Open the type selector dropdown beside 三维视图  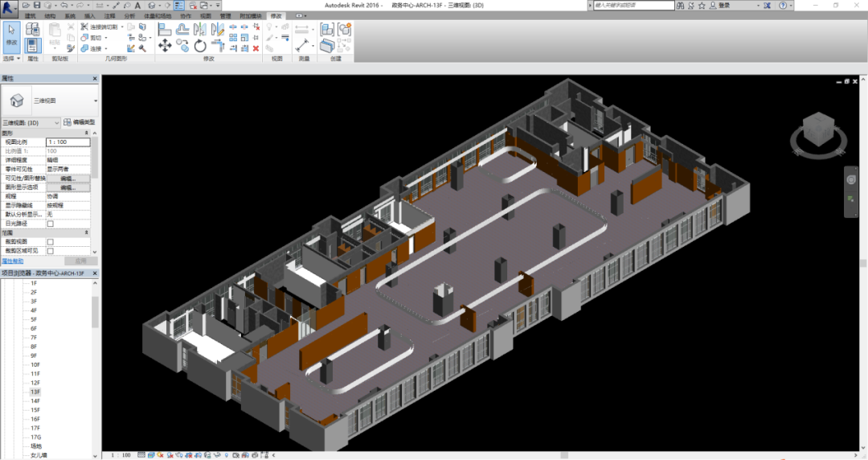click(95, 101)
